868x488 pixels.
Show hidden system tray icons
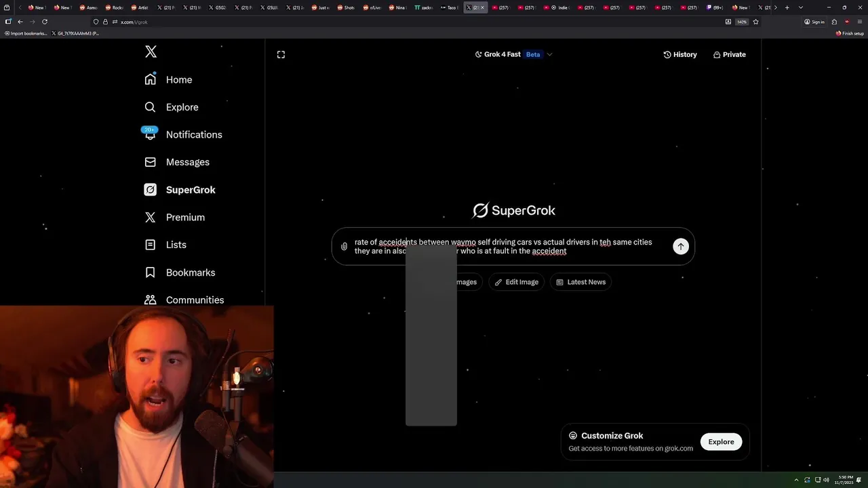click(x=797, y=480)
